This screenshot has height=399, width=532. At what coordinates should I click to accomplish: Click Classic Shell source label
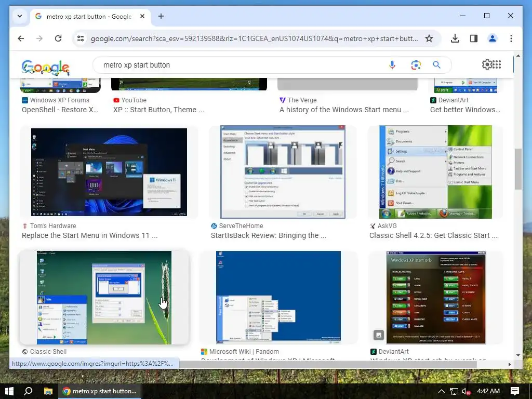48,352
